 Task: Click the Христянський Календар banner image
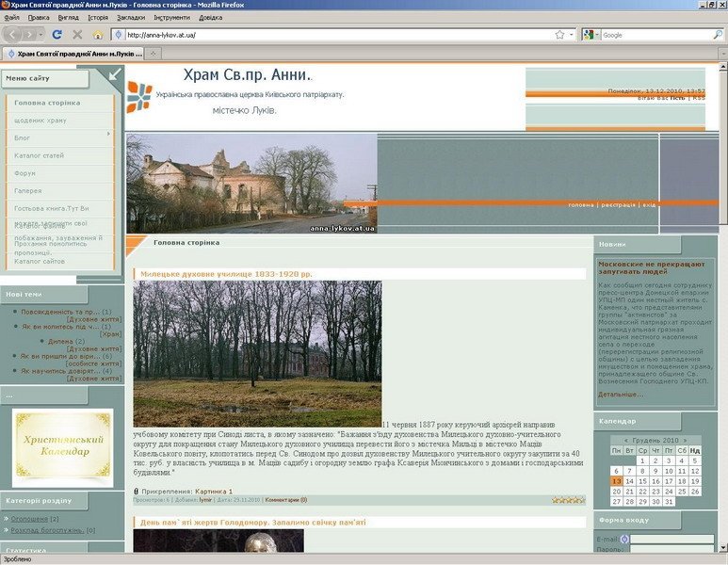tap(62, 446)
